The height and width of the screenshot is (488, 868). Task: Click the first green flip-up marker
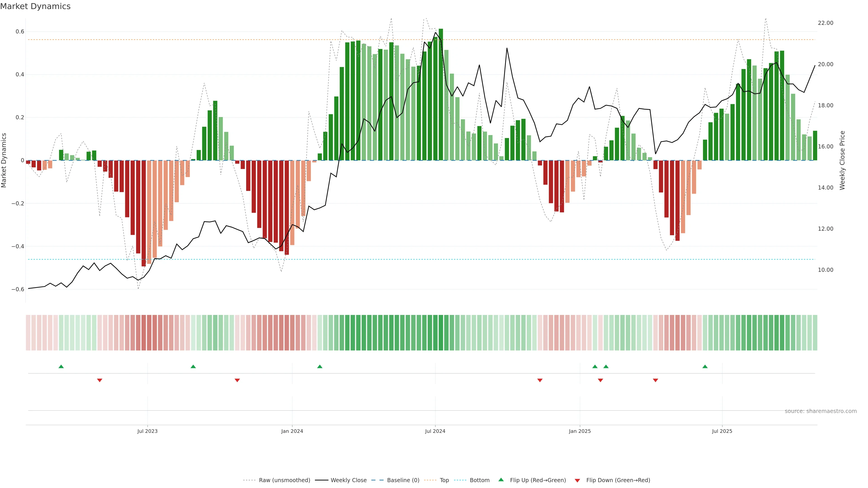click(61, 366)
